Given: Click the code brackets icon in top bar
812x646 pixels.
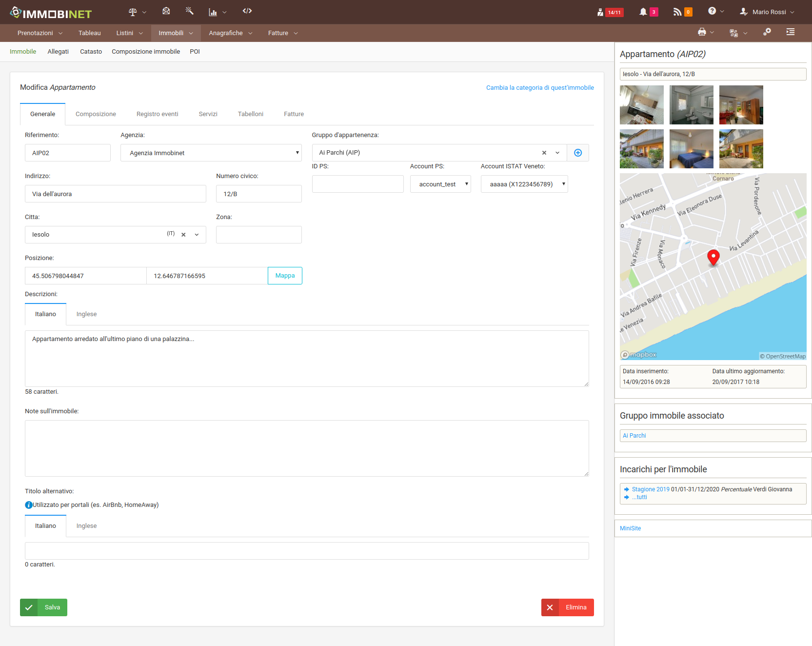Looking at the screenshot, I should coord(247,11).
